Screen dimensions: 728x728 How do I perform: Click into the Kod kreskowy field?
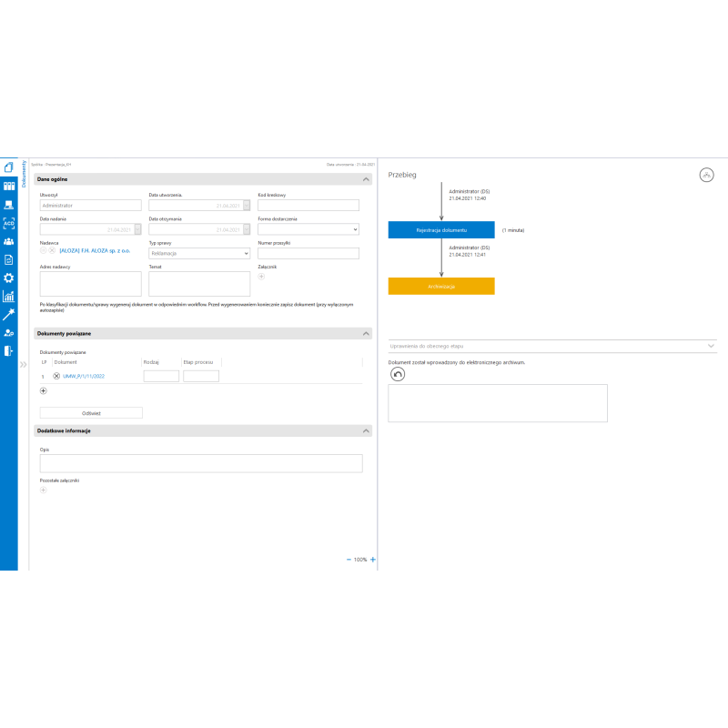click(x=308, y=206)
